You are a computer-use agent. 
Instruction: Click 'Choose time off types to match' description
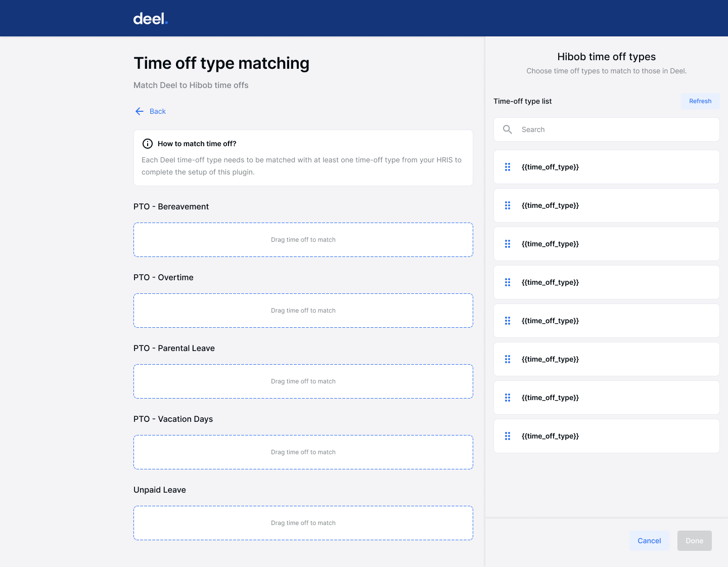point(606,71)
